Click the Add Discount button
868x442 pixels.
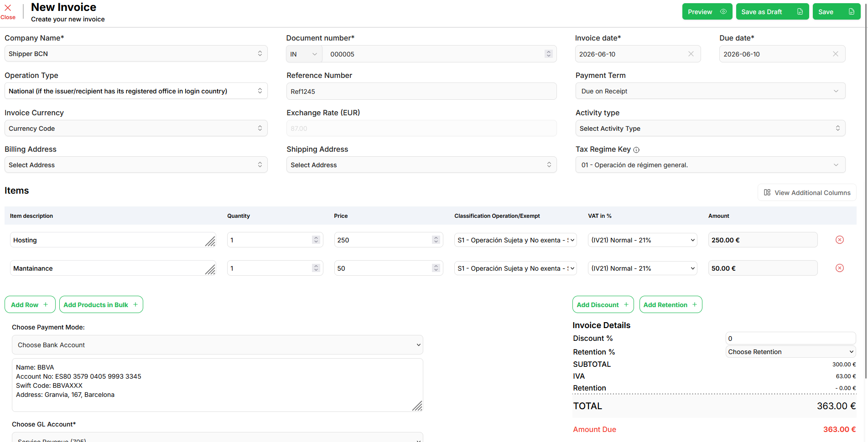(603, 304)
